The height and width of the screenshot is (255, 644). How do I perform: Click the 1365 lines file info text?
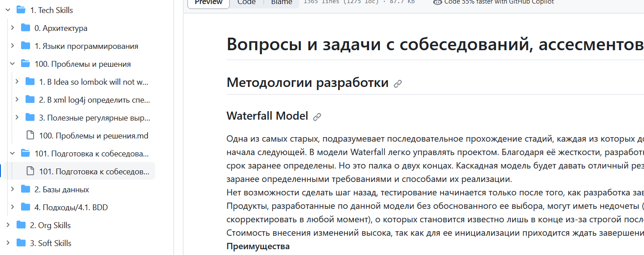pyautogui.click(x=359, y=2)
